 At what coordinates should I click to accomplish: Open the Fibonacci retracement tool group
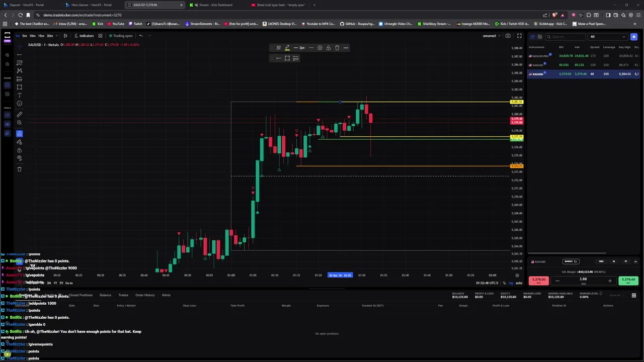click(x=20, y=63)
